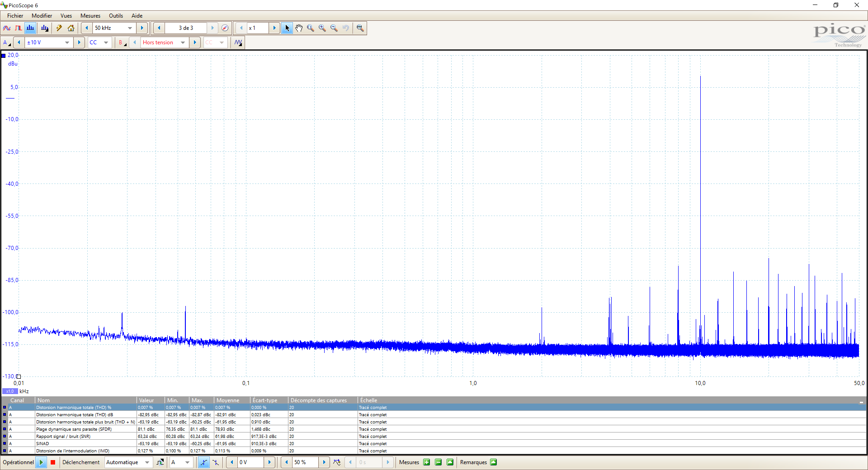Select Spectrum mode icon
Screen dimensions: 868x470
pyautogui.click(x=30, y=28)
